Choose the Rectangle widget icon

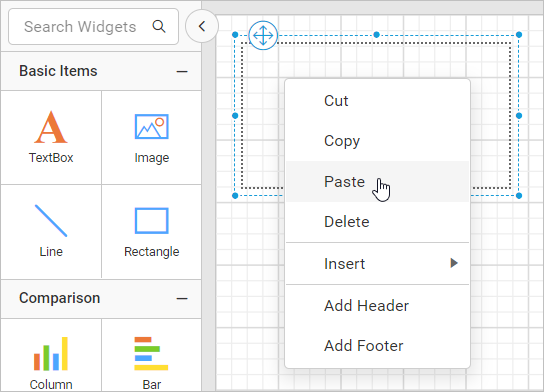click(x=152, y=221)
